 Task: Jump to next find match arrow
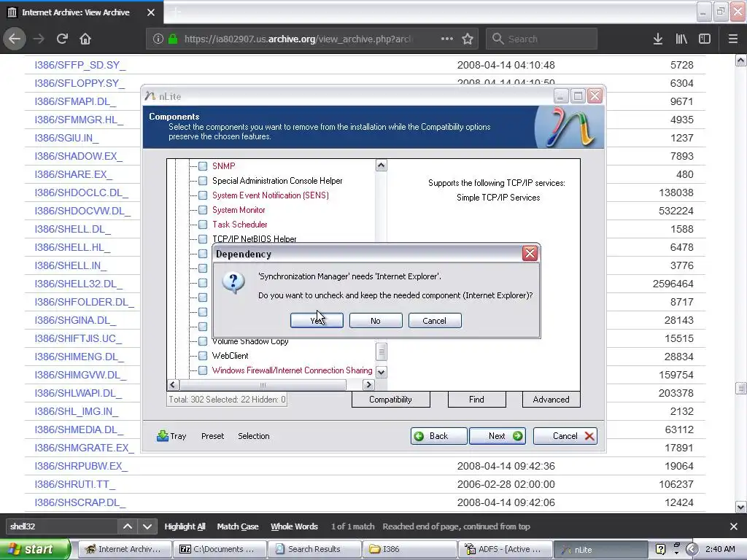tap(147, 526)
